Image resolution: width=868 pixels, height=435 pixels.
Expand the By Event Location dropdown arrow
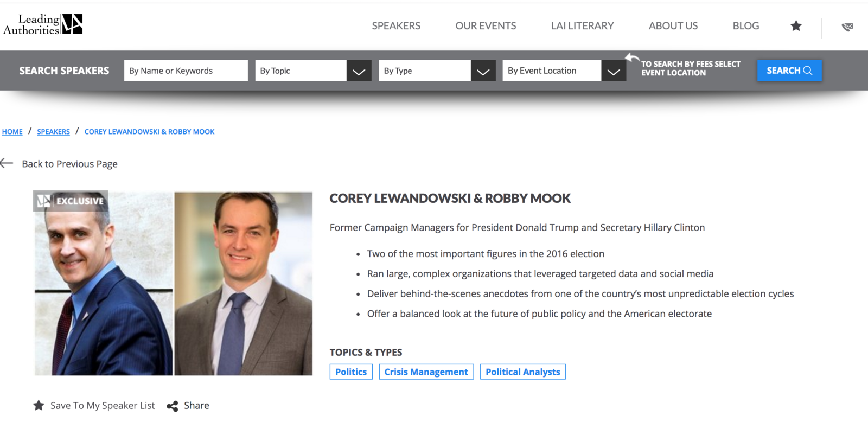point(614,71)
